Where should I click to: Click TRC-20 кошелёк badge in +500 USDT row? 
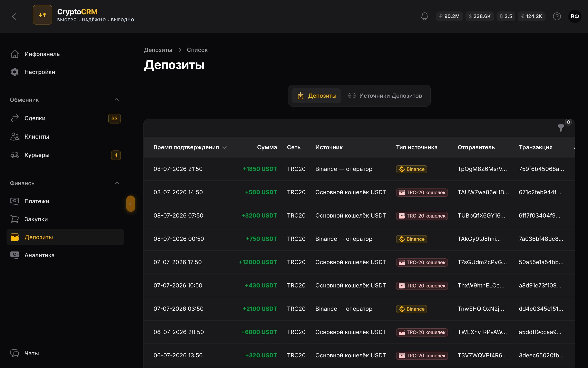coord(422,193)
